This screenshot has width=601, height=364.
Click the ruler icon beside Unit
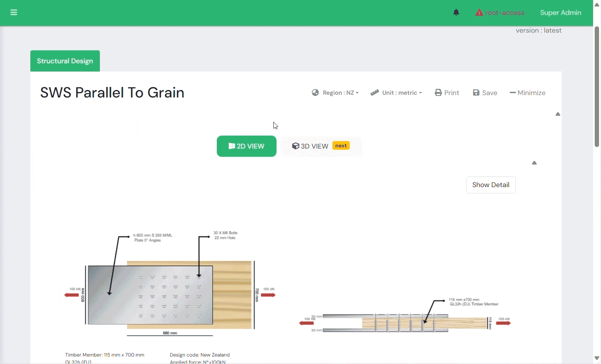pos(374,93)
